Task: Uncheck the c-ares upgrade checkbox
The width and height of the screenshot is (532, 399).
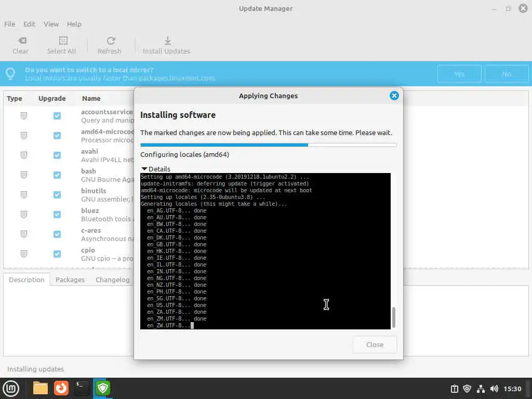Action: tap(57, 234)
